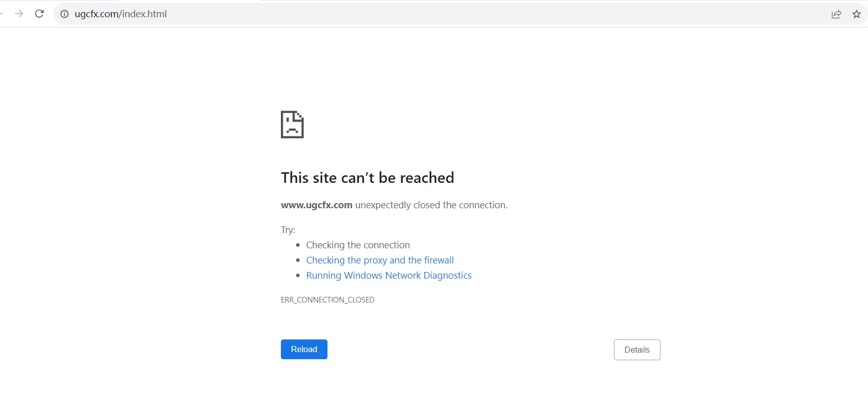Show error Details

coord(637,350)
